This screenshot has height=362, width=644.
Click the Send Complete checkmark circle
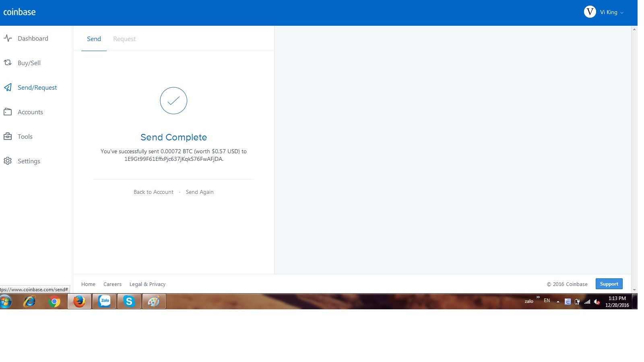tap(173, 101)
